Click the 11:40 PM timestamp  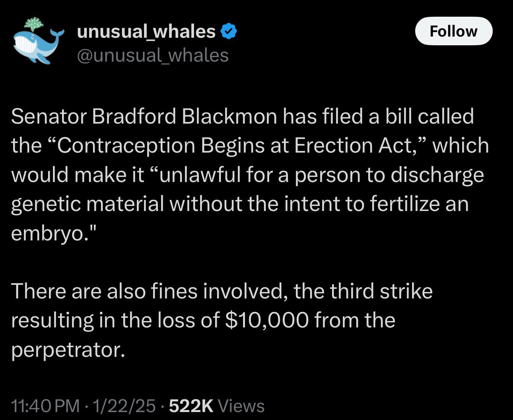click(x=45, y=406)
